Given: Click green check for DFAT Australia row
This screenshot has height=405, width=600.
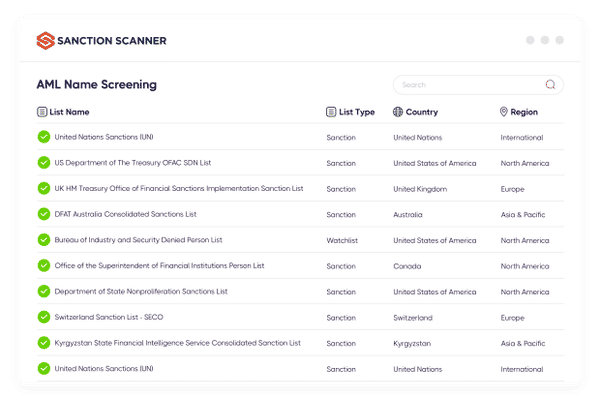Looking at the screenshot, I should point(44,214).
